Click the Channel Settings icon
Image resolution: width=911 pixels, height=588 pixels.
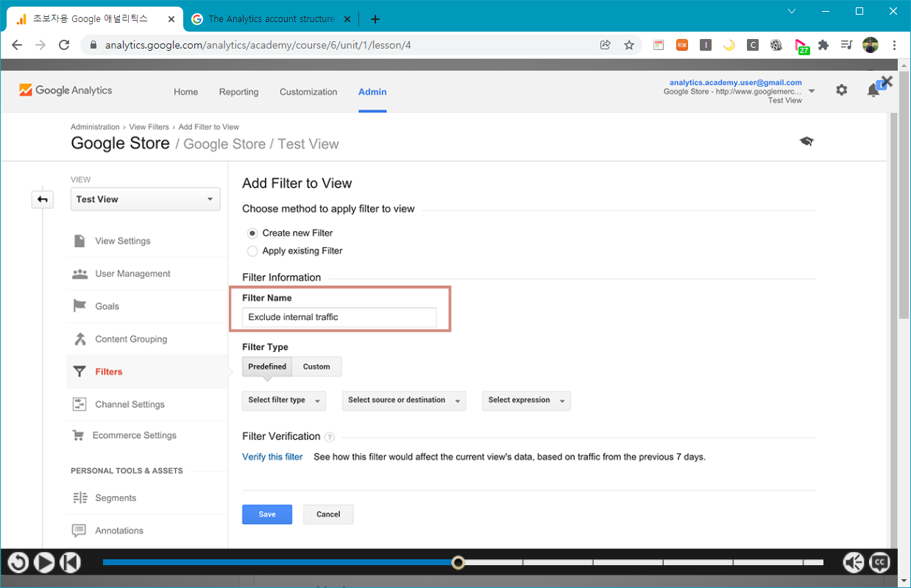coord(79,404)
